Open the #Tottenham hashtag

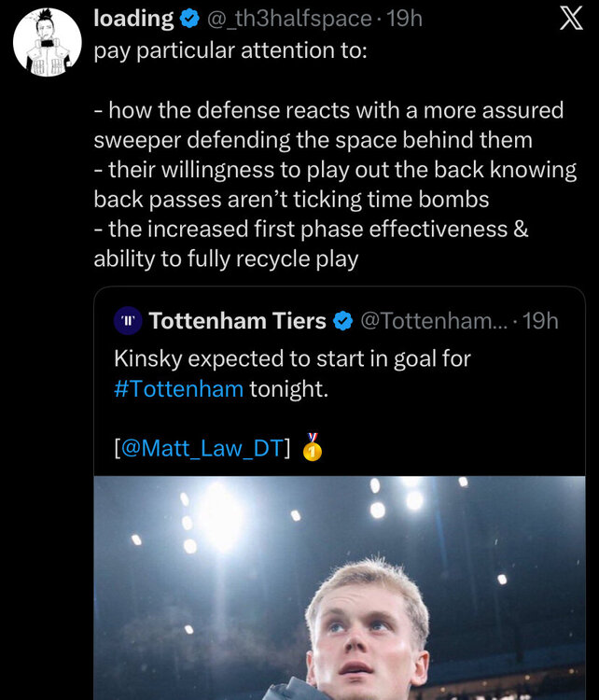[178, 389]
